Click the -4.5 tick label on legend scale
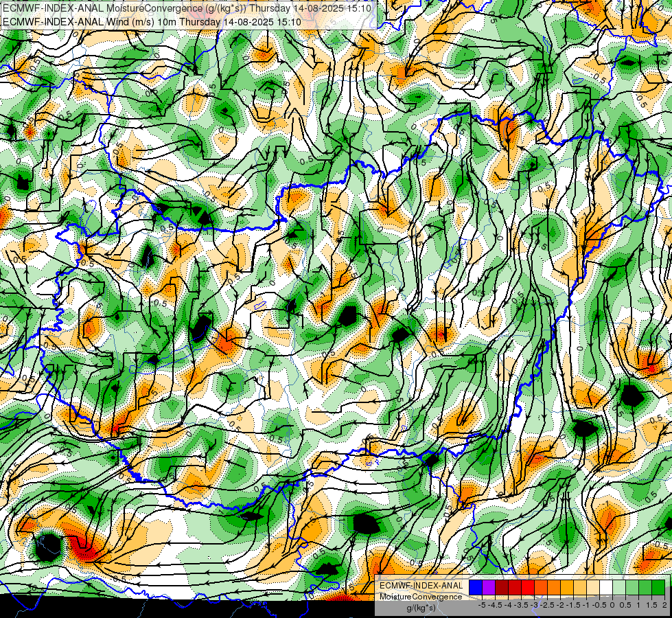The image size is (672, 618). (495, 605)
